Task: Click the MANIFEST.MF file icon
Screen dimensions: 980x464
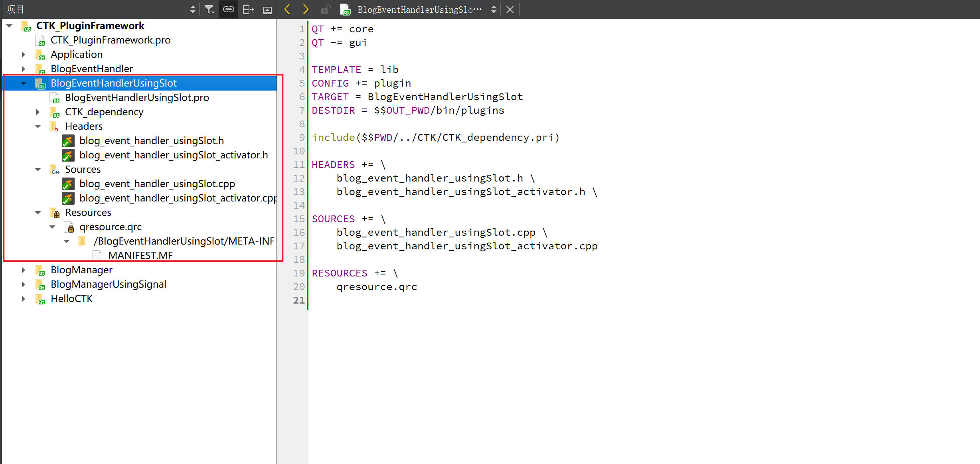Action: pyautogui.click(x=97, y=256)
